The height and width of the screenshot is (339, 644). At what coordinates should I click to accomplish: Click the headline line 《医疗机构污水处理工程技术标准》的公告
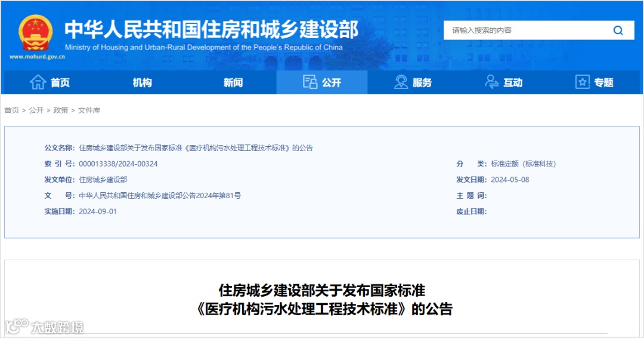click(324, 309)
